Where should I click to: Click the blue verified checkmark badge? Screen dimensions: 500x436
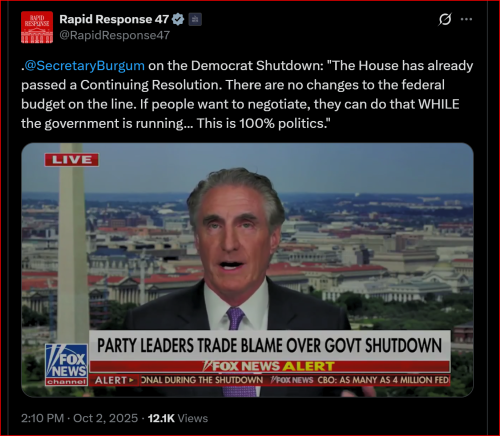pyautogui.click(x=178, y=19)
